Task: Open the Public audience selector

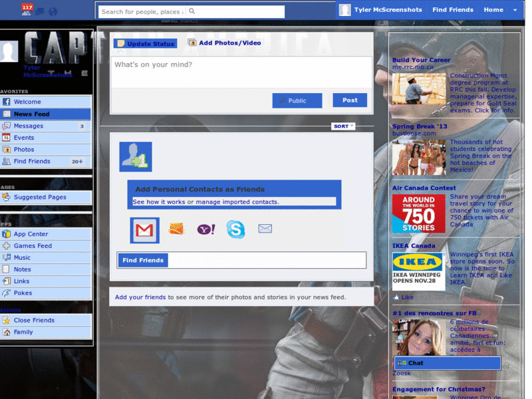Action: [x=297, y=101]
